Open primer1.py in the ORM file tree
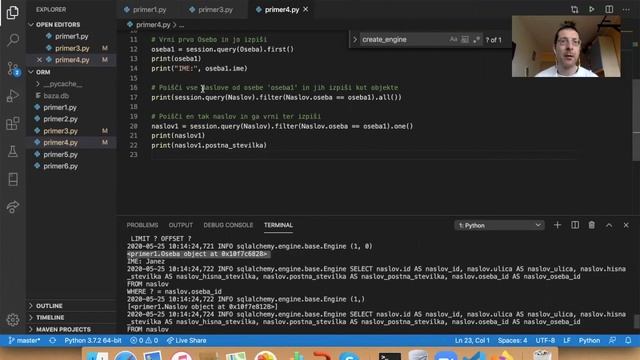 tap(60, 107)
